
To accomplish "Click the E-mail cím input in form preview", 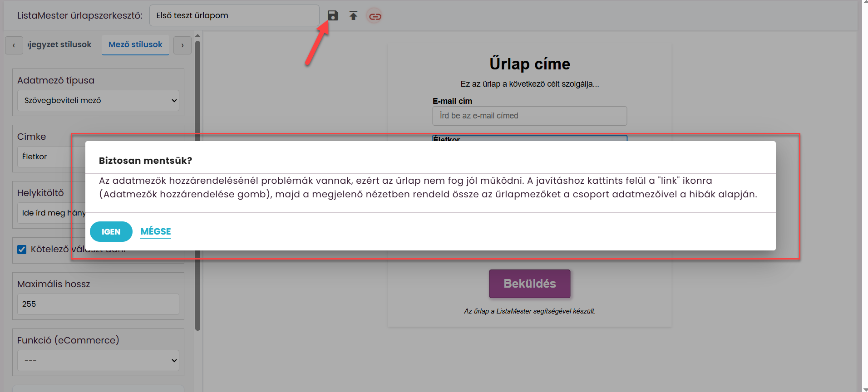I will [x=530, y=116].
